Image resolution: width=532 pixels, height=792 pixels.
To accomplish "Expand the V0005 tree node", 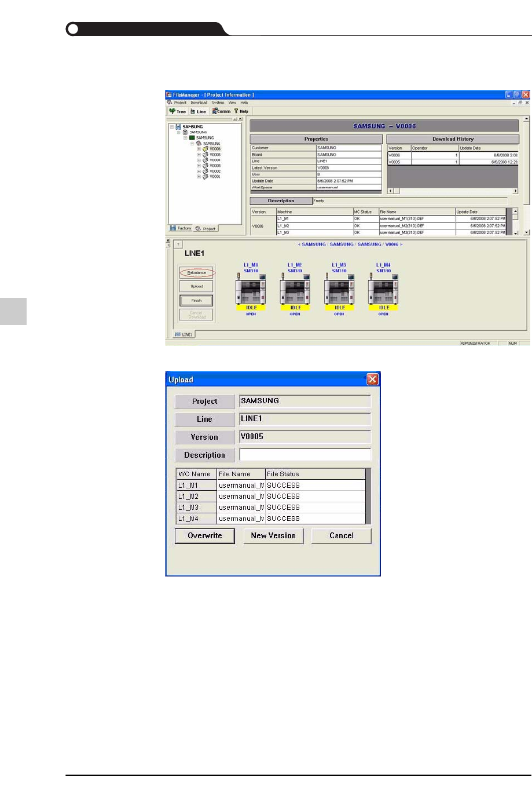I will click(x=199, y=155).
